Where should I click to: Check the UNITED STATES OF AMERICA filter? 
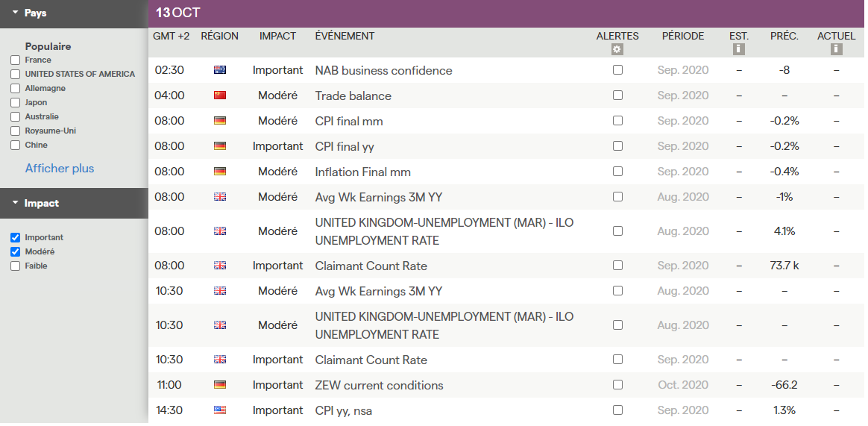[x=16, y=75]
